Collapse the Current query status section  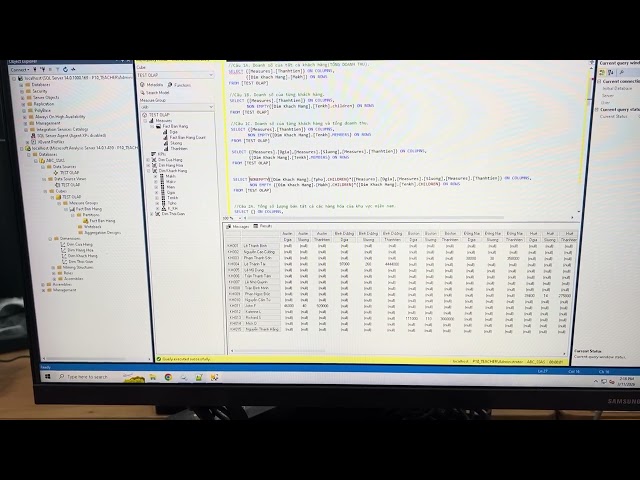click(x=597, y=110)
